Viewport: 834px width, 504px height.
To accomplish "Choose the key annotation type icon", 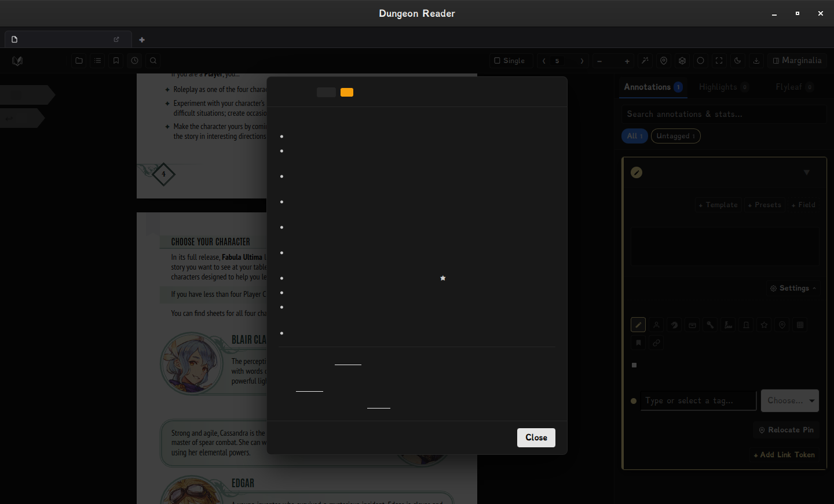I will (710, 325).
